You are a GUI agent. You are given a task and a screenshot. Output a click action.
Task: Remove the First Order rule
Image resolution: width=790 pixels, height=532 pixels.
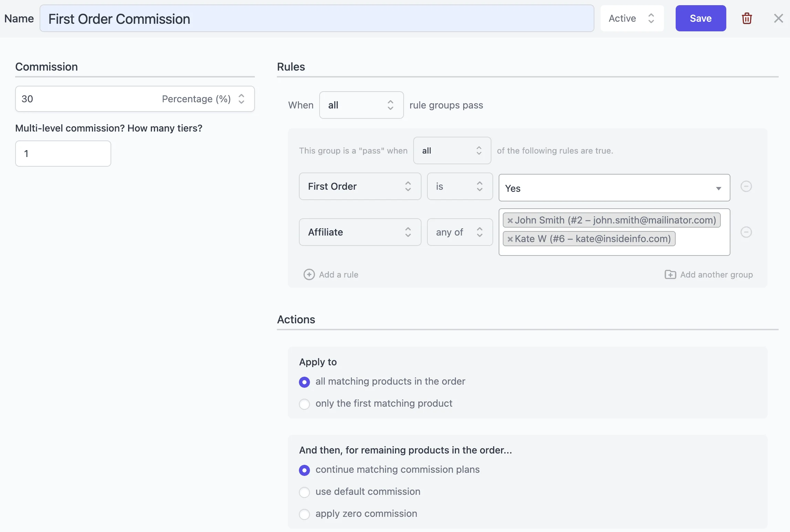click(x=746, y=186)
